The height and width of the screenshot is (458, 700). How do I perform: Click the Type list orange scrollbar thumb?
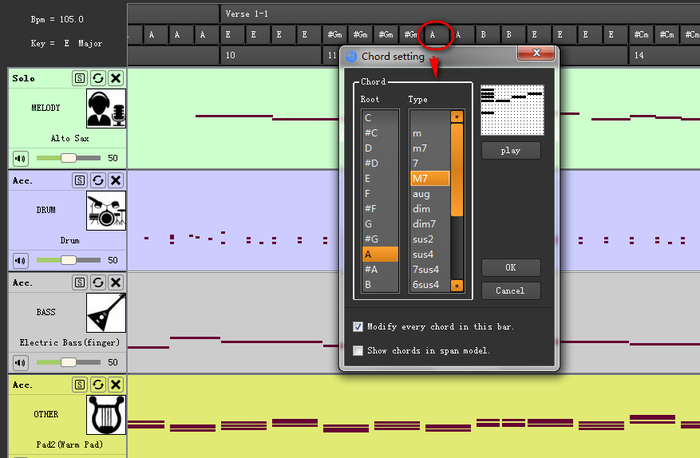point(456,170)
